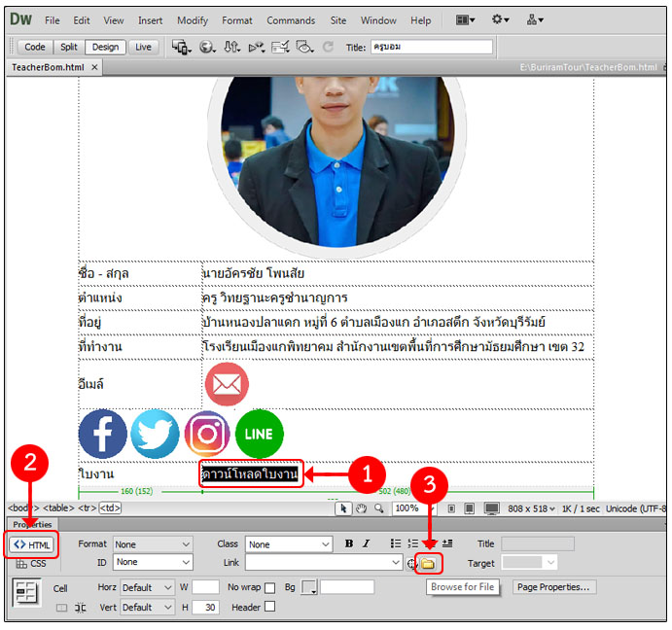Apply bold formatting in Properties panel

348,544
